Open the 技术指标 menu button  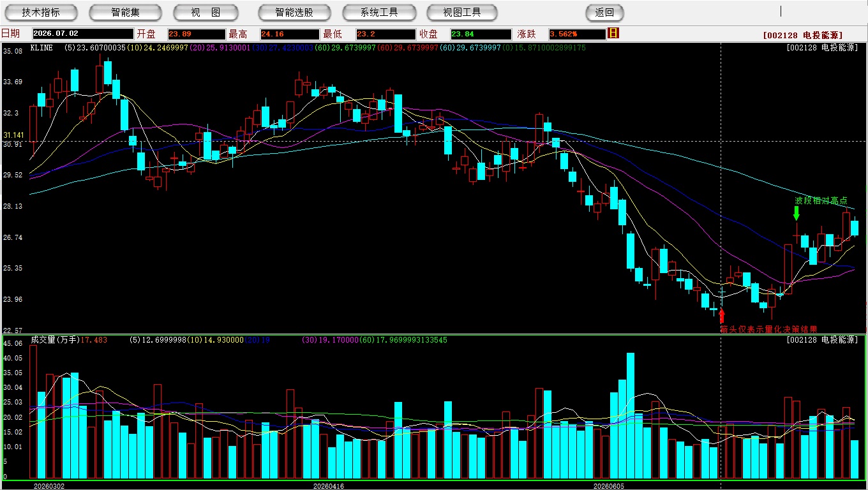point(41,12)
